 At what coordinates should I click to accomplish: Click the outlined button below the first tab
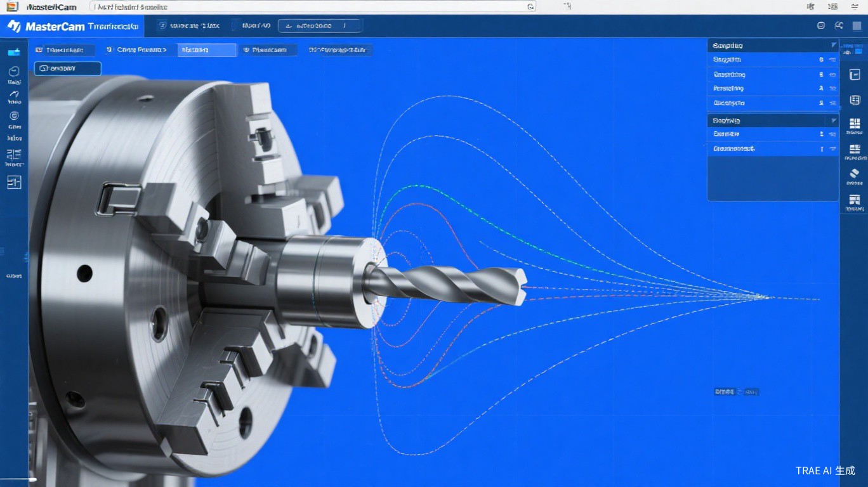(68, 68)
